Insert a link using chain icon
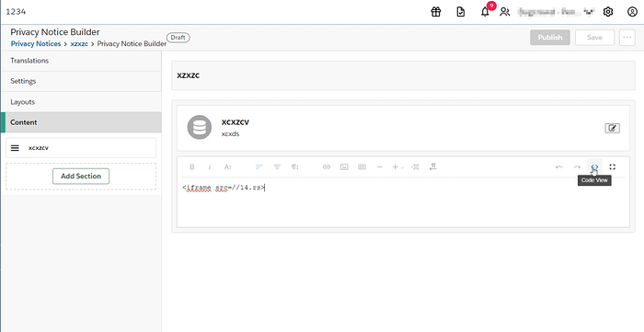 [327, 167]
